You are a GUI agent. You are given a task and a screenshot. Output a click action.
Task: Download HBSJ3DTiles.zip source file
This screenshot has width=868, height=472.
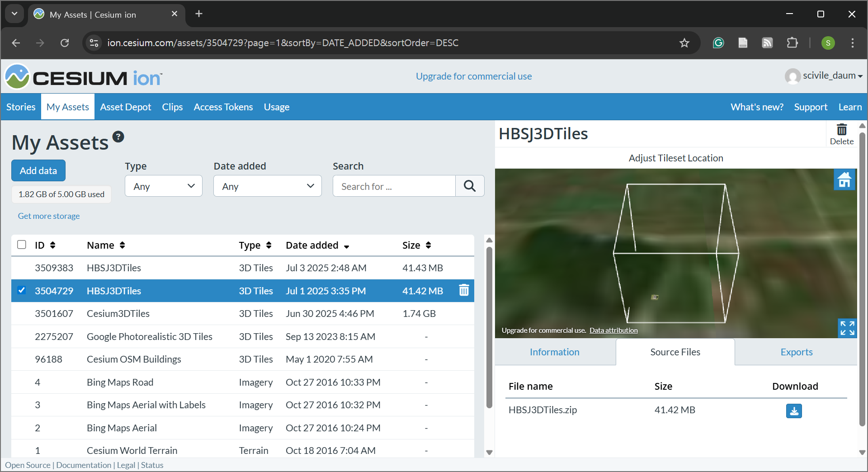tap(794, 411)
